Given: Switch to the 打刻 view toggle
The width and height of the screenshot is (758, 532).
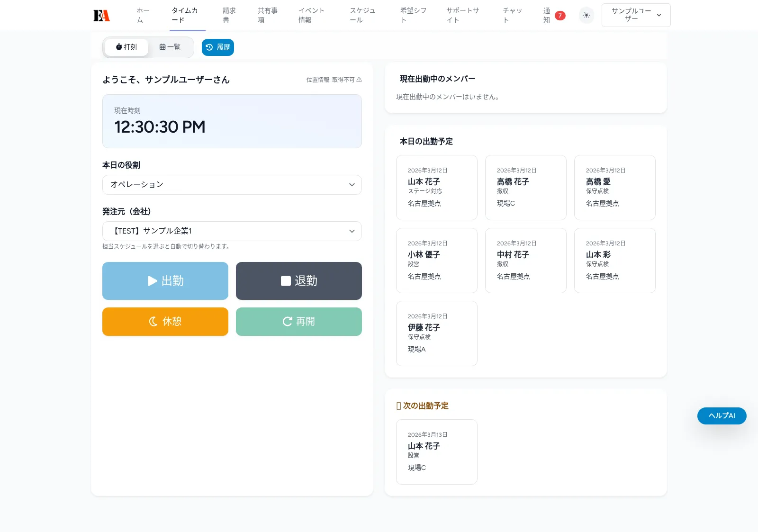Looking at the screenshot, I should point(126,47).
